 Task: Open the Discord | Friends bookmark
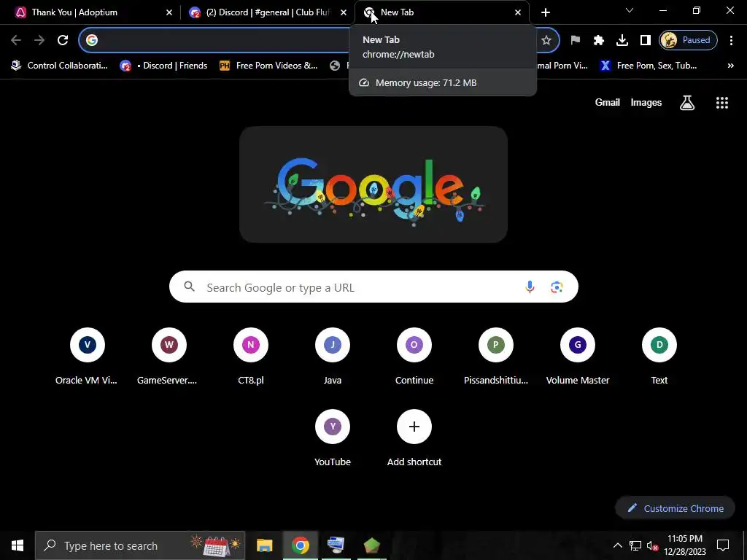click(x=164, y=66)
